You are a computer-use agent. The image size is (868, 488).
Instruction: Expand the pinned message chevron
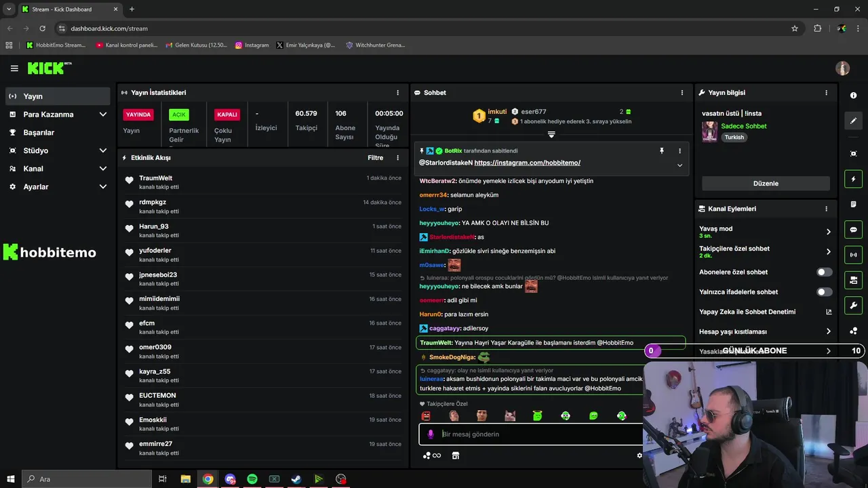(x=679, y=165)
